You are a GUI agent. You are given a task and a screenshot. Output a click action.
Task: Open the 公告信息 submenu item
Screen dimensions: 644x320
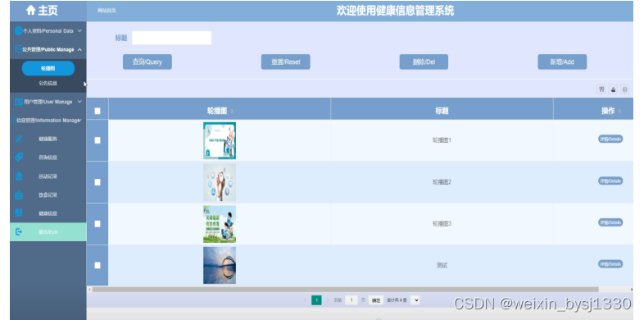coord(48,83)
